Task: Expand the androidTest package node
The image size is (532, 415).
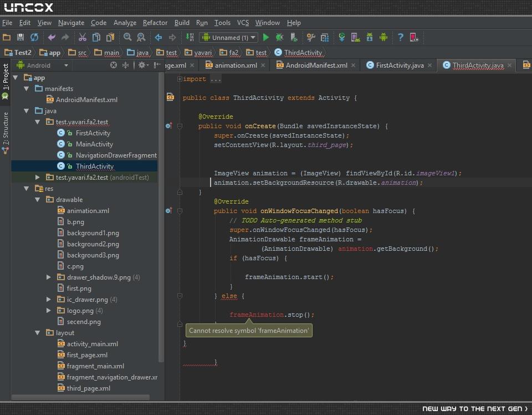Action: click(x=38, y=178)
